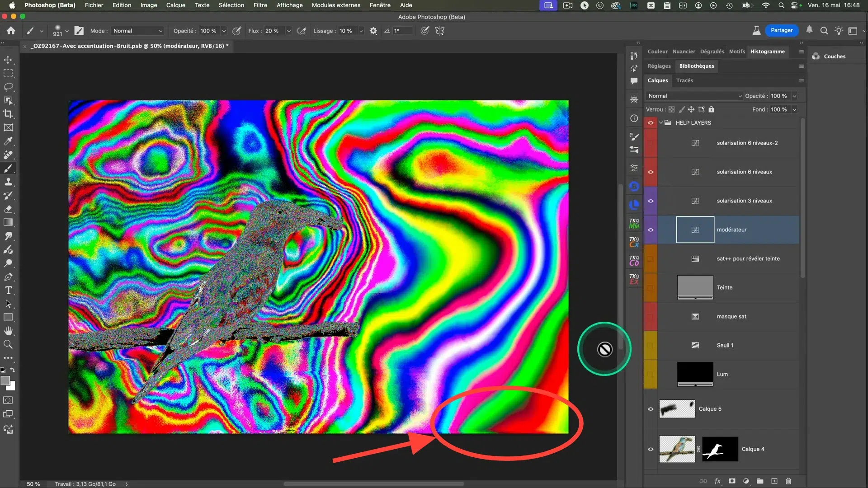Collapse the HELP LAYERS group

pos(661,122)
